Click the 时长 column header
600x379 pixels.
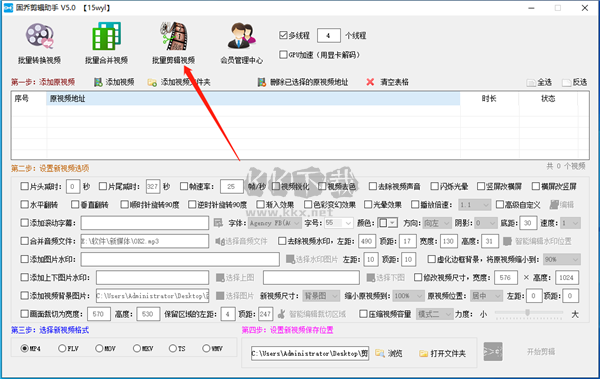pos(489,98)
